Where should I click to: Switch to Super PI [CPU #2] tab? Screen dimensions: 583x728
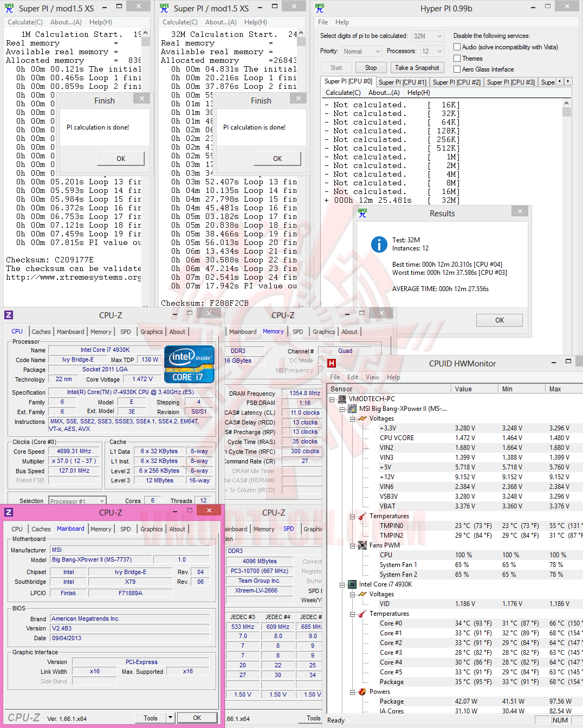(457, 82)
